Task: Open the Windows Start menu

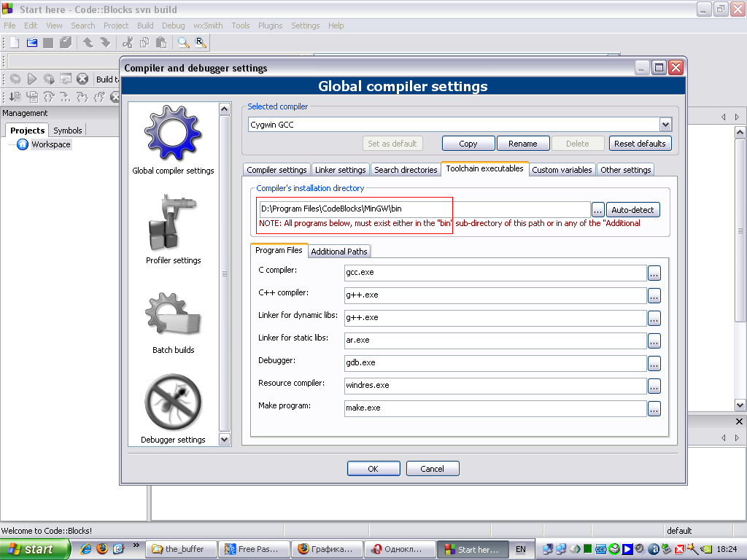Action: click(x=34, y=549)
